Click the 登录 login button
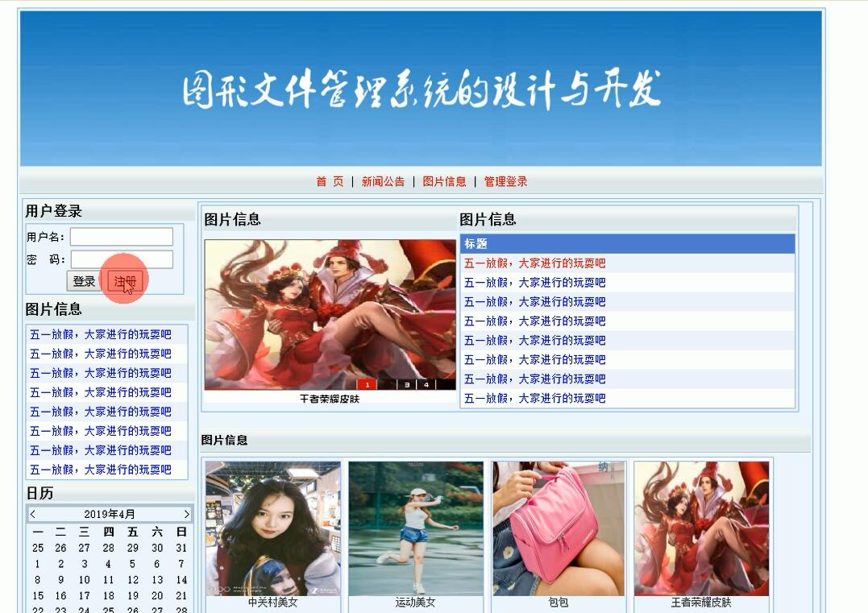Screen dimensions: 868x613 pos(84,281)
